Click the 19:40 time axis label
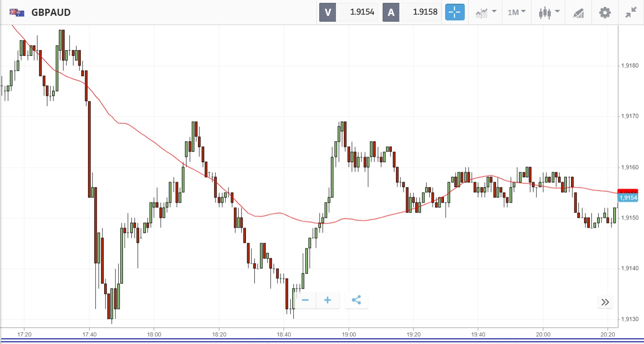Image resolution: width=644 pixels, height=344 pixels. tap(478, 334)
